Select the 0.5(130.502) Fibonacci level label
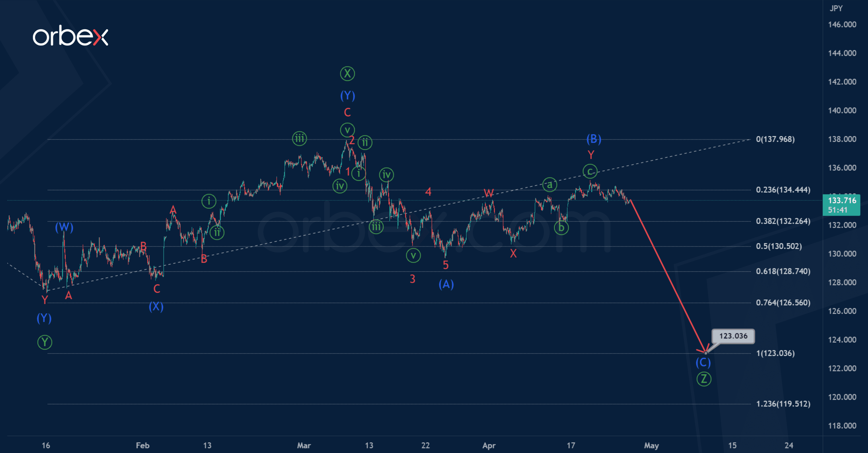 (779, 246)
